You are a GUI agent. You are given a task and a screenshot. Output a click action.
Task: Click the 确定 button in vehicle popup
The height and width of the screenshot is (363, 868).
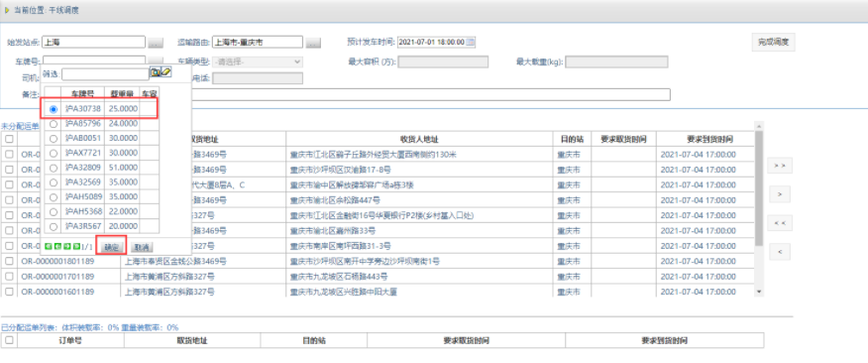[x=112, y=247]
